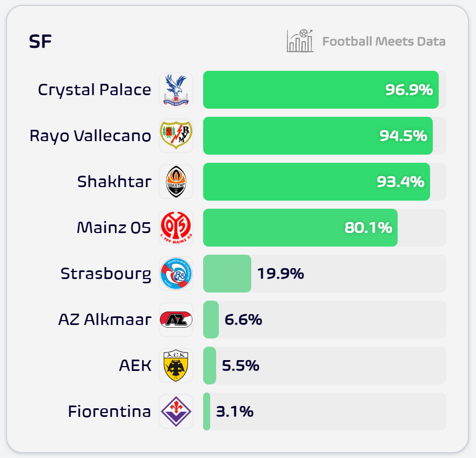Select the AEK 5.5% value label
The width and height of the screenshot is (476, 458).
point(240,366)
